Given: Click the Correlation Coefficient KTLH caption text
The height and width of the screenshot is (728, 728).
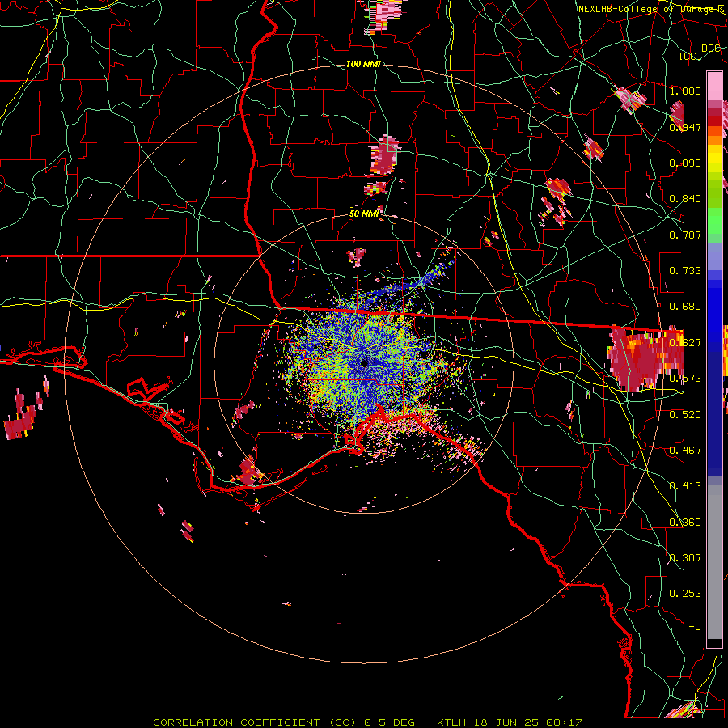Looking at the screenshot, I should [367, 722].
